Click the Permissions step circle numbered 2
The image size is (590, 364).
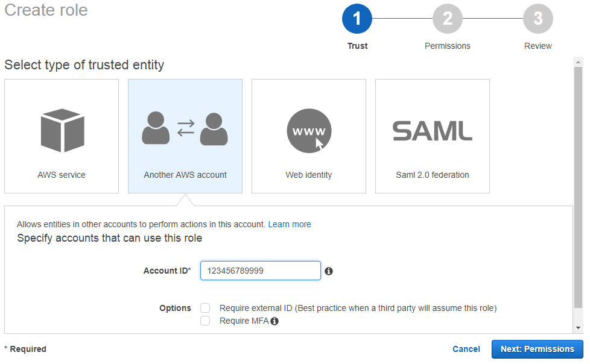(448, 19)
